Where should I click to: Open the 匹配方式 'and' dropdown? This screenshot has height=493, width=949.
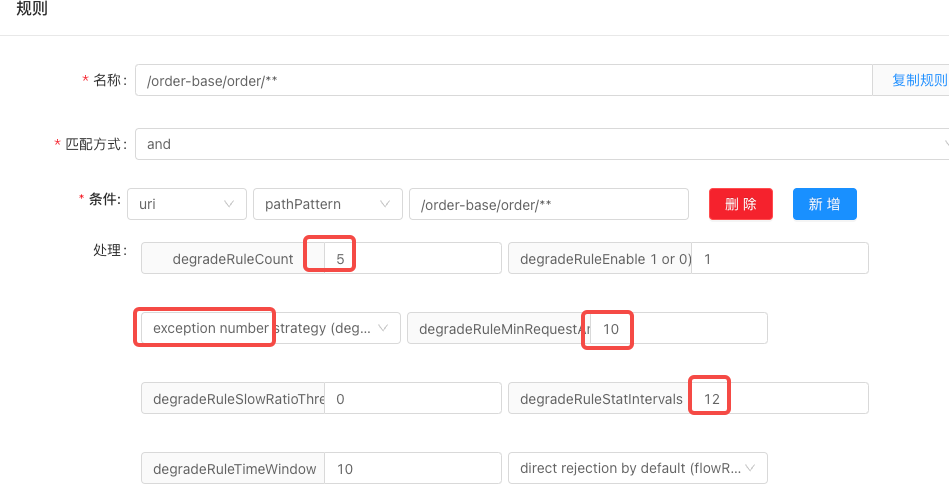tap(542, 144)
